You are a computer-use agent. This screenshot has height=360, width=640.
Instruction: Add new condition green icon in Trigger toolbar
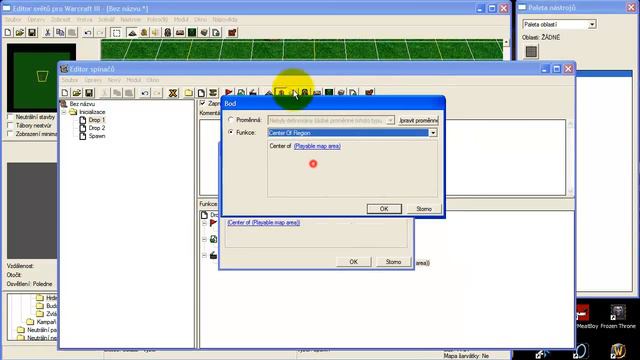241,93
